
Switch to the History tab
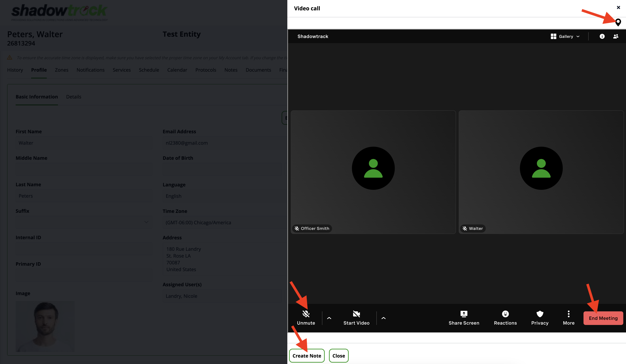[15, 70]
